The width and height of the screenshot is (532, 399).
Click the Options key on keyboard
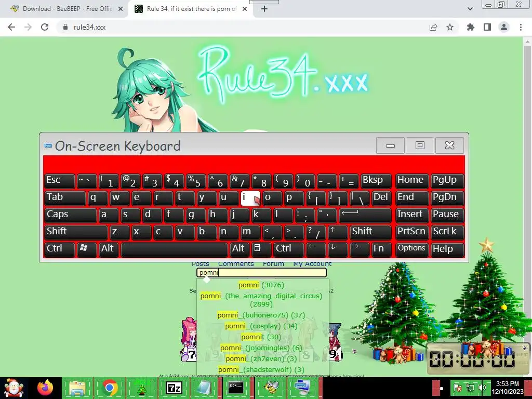(412, 249)
